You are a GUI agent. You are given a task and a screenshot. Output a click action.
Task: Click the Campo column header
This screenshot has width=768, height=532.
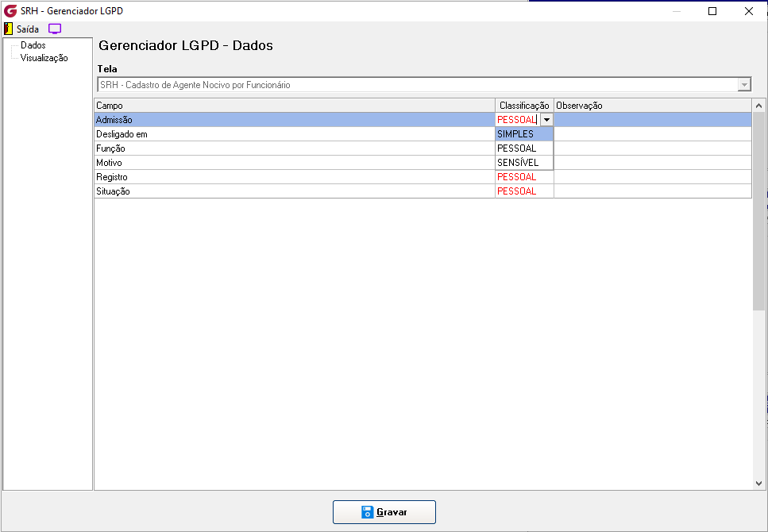tap(295, 106)
